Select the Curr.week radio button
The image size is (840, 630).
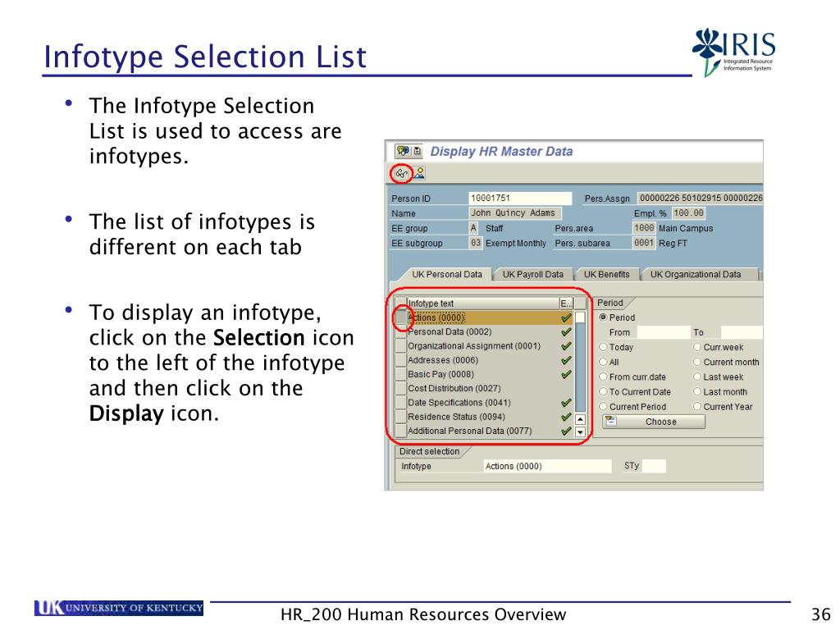pyautogui.click(x=697, y=347)
